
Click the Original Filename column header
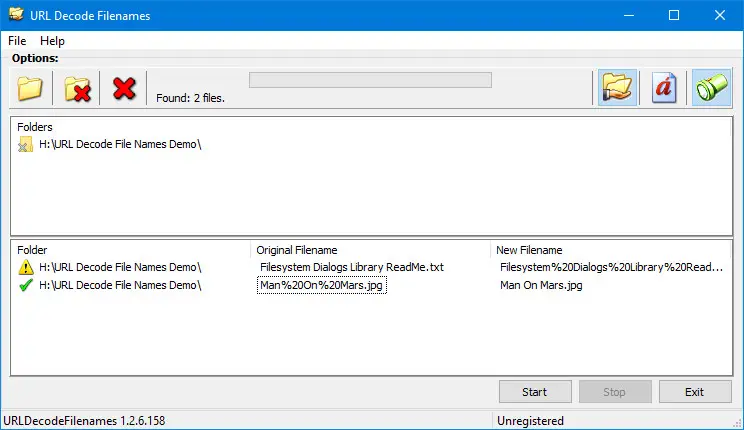click(297, 250)
